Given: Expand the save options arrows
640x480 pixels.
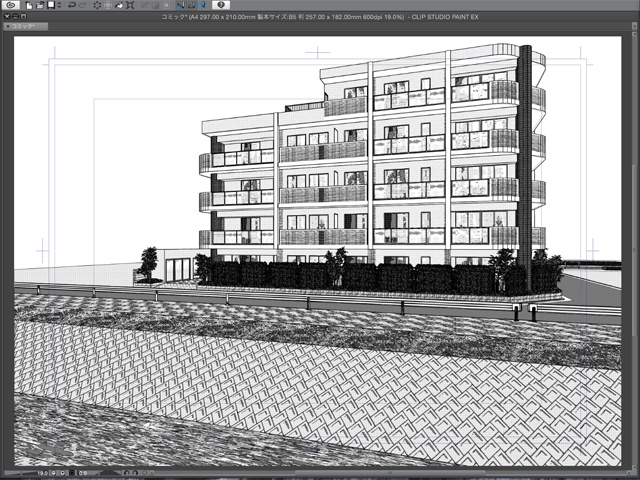Looking at the screenshot, I should (x=59, y=5).
